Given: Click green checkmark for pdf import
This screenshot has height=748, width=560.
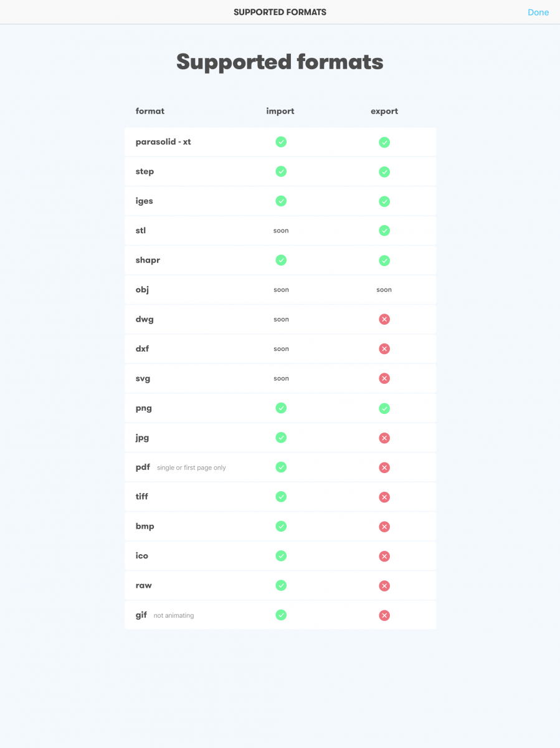Looking at the screenshot, I should coord(281,467).
